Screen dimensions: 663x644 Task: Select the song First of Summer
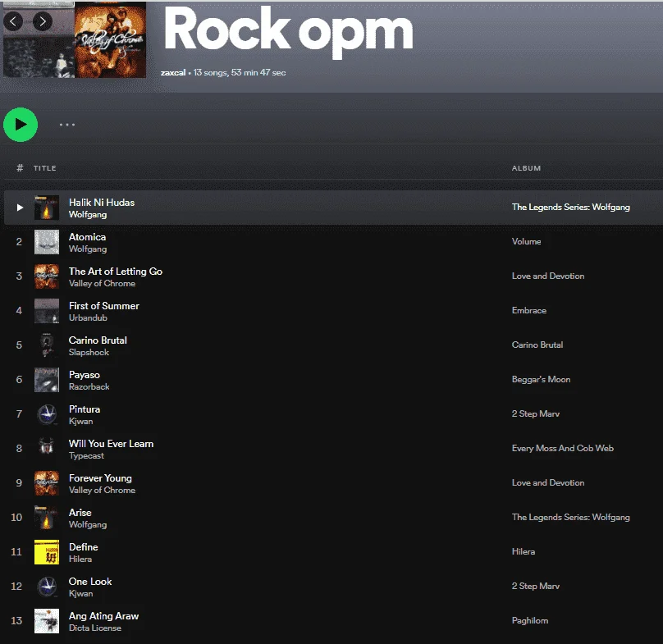[104, 306]
